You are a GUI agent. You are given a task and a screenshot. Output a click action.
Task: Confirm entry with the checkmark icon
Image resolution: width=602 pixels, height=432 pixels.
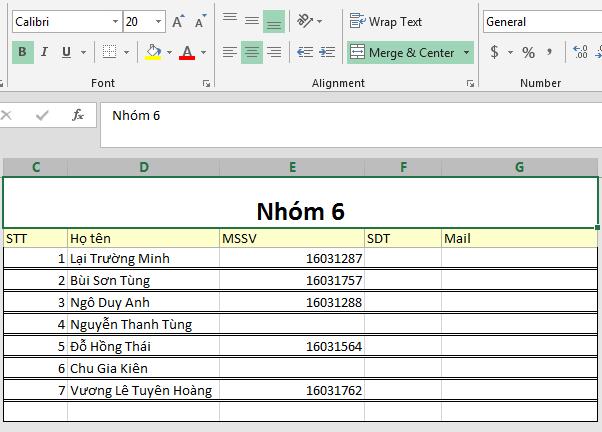[42, 115]
